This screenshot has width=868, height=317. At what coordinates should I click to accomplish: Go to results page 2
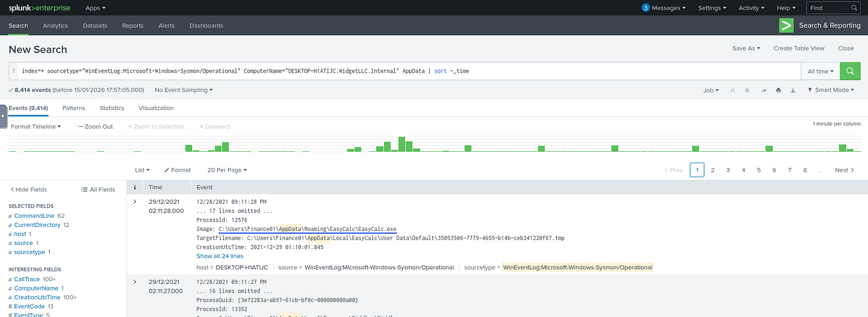pos(712,170)
